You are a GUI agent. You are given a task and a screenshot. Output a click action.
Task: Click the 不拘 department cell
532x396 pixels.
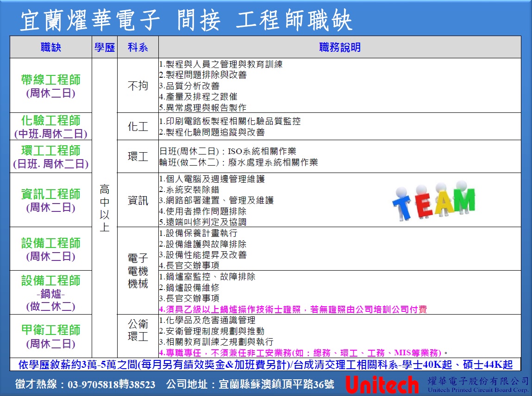click(x=138, y=86)
